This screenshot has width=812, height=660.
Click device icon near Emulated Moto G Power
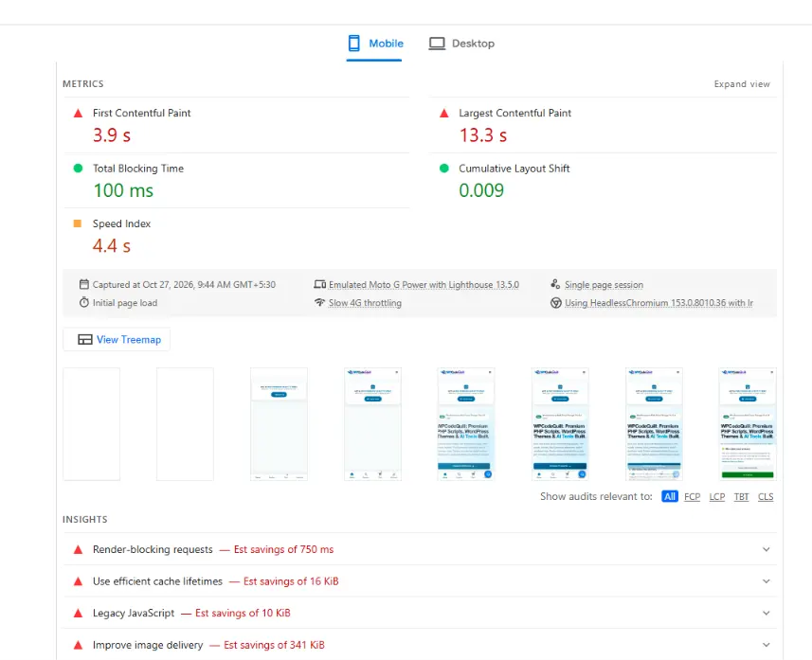319,284
